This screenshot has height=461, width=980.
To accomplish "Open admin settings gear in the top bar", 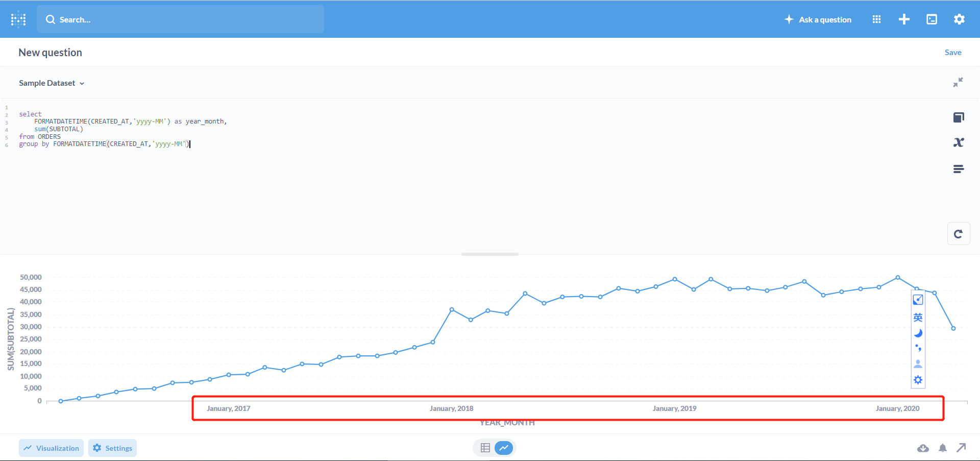I will coord(959,19).
